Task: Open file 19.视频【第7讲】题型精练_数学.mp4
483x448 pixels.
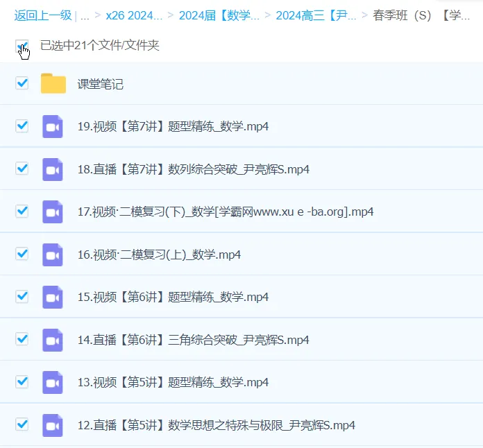Action: [173, 126]
